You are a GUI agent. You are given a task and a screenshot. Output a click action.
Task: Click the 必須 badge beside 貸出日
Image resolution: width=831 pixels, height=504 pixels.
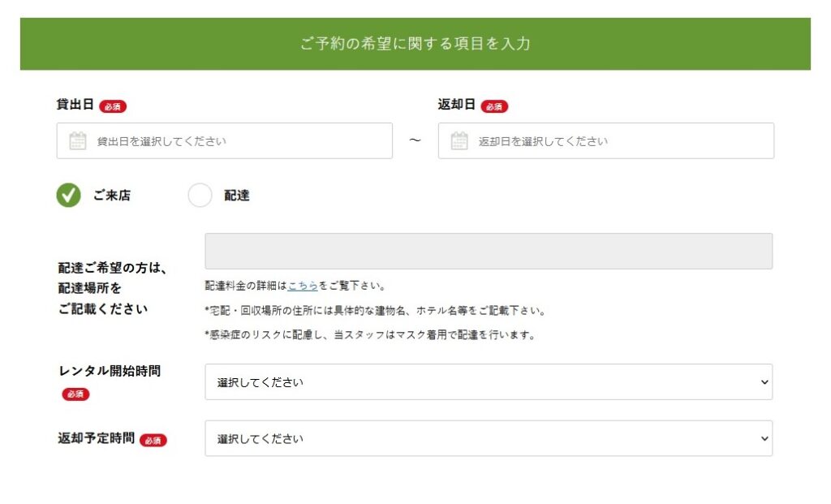113,106
